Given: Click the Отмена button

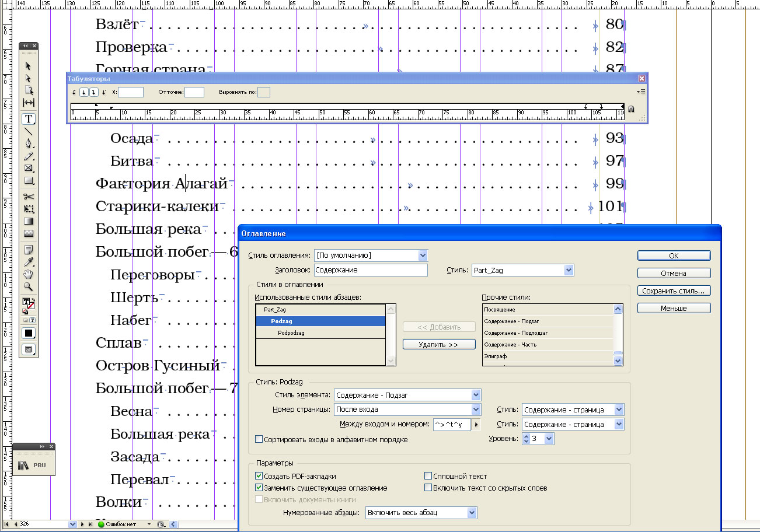Looking at the screenshot, I should [674, 273].
